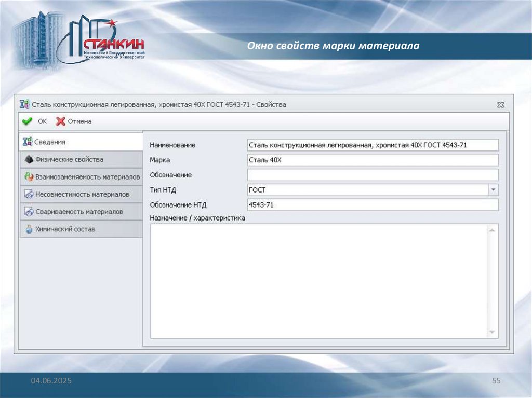This screenshot has width=532, height=398.
Task: Click the red X Отмена icon
Action: pyautogui.click(x=60, y=121)
